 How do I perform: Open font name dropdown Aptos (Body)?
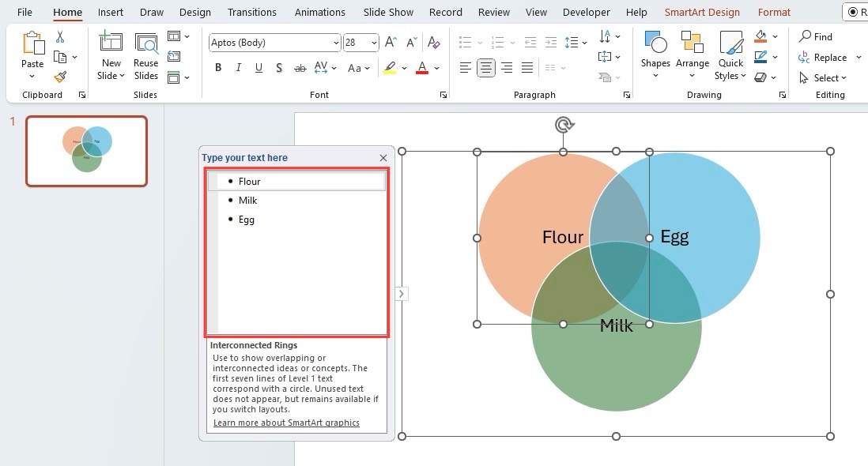336,43
